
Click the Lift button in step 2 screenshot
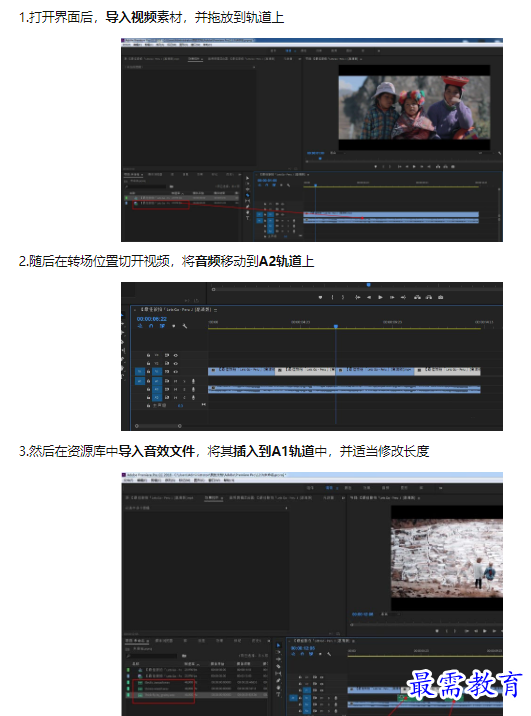coord(417,297)
